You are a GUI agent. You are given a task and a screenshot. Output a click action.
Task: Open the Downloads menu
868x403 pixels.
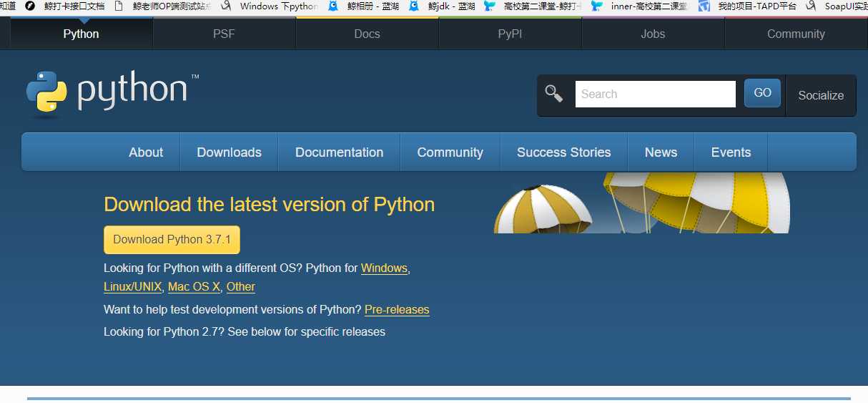229,152
